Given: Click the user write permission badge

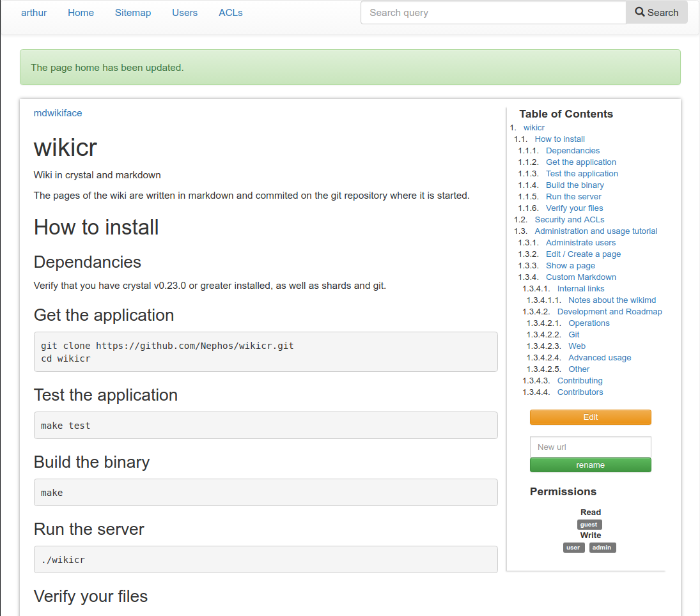Looking at the screenshot, I should [x=573, y=547].
